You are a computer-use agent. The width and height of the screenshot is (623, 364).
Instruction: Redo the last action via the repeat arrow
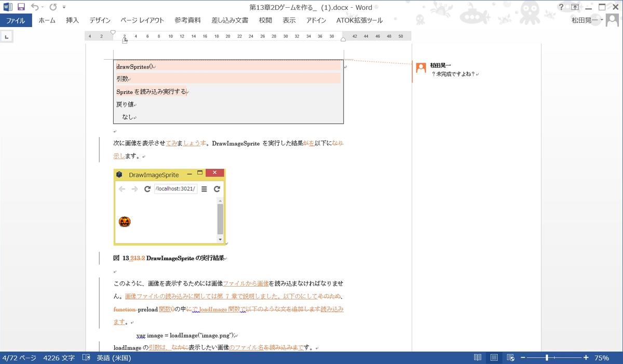pyautogui.click(x=53, y=7)
